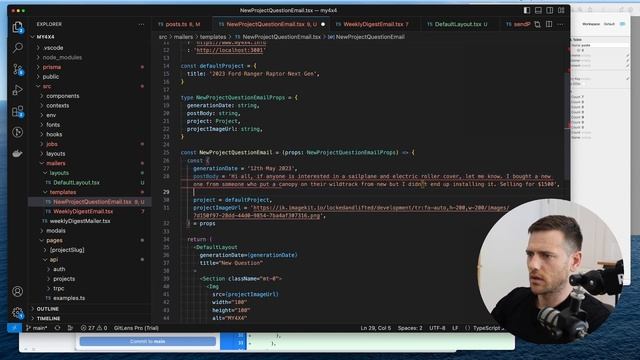This screenshot has width=640, height=360.
Task: Expand the jobs folder
Action: pos(52,144)
